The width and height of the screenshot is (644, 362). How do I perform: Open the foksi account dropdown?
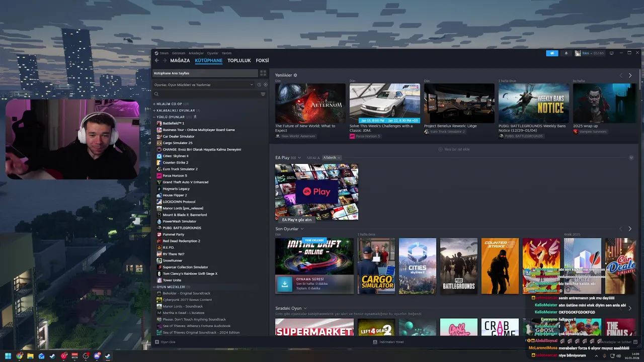(589, 53)
